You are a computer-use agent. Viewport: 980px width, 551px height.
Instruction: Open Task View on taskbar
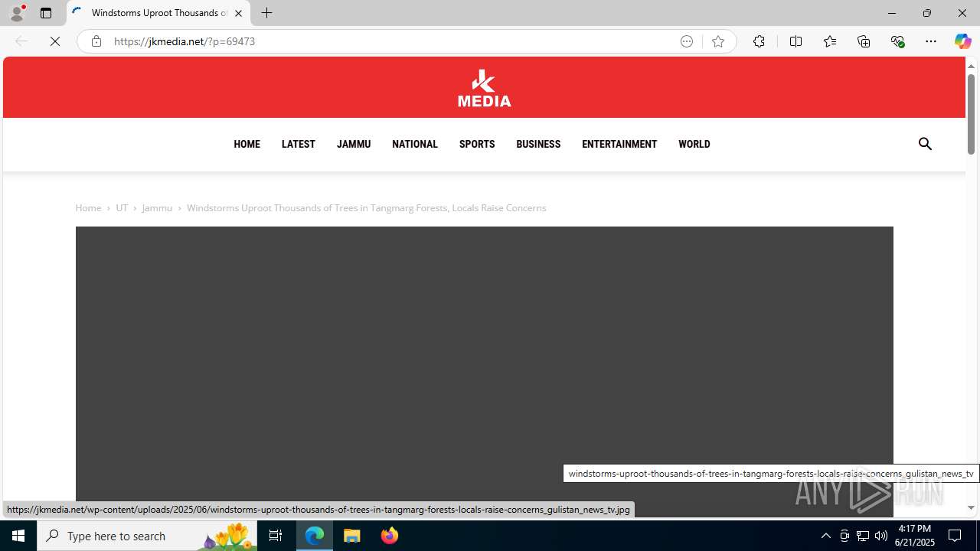point(276,536)
